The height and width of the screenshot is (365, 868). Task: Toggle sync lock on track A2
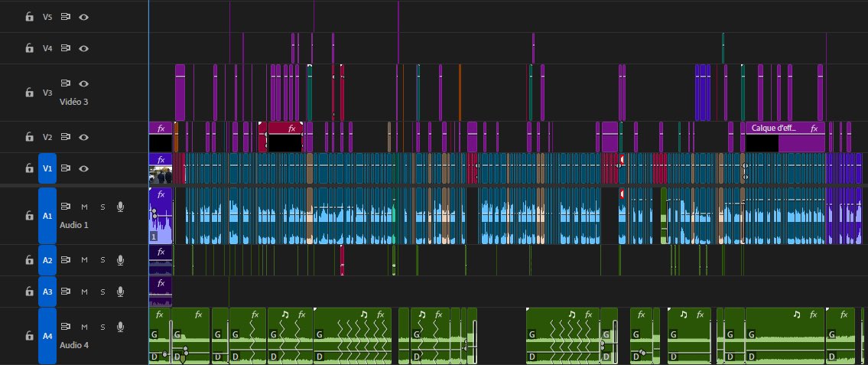65,259
